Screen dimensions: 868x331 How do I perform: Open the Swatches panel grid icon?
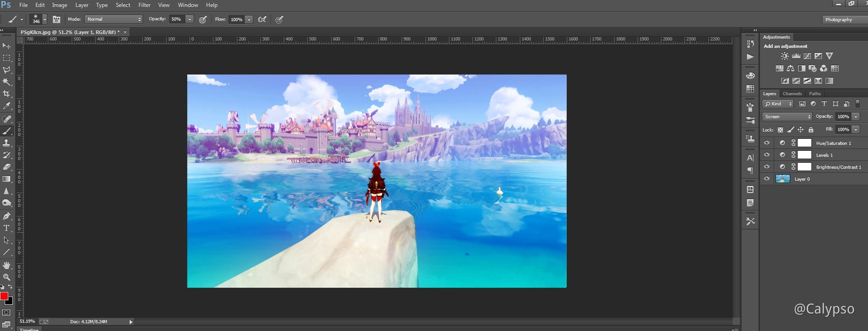(750, 89)
